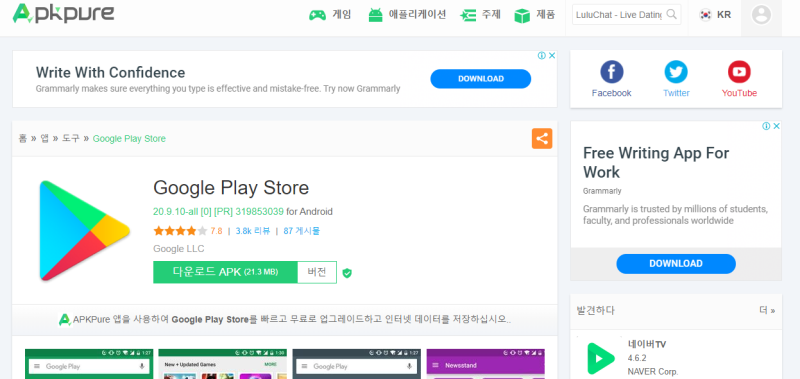This screenshot has height=379, width=800.
Task: Click NAVER Corp. developer text
Action: click(653, 371)
